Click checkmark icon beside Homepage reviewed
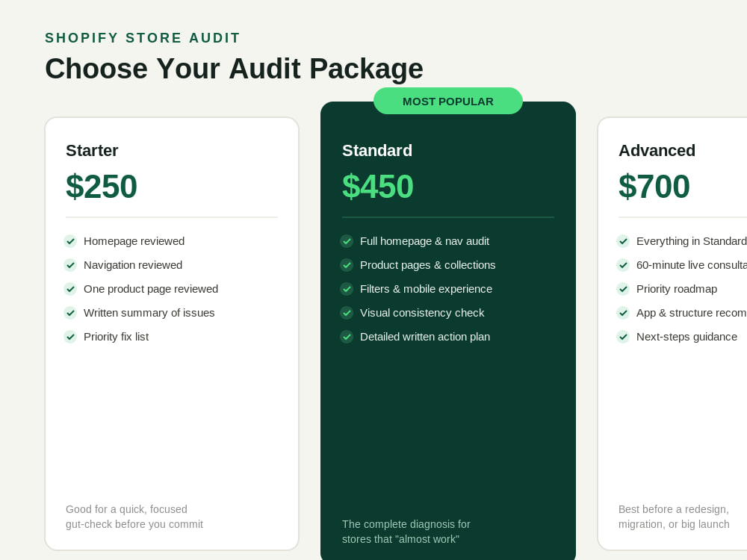 point(70,241)
